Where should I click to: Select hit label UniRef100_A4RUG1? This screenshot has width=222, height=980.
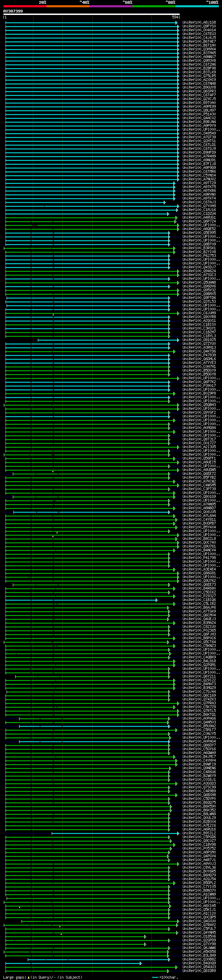[x=199, y=217]
